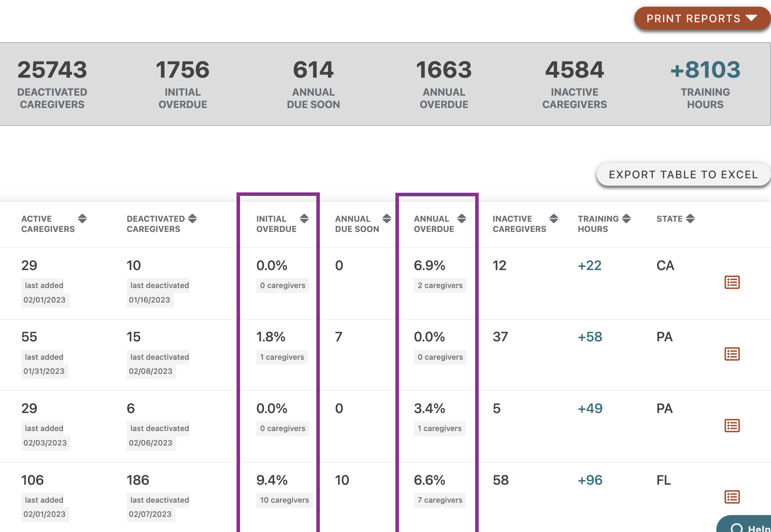
Task: Open detail report for the CA row
Action: coord(732,282)
